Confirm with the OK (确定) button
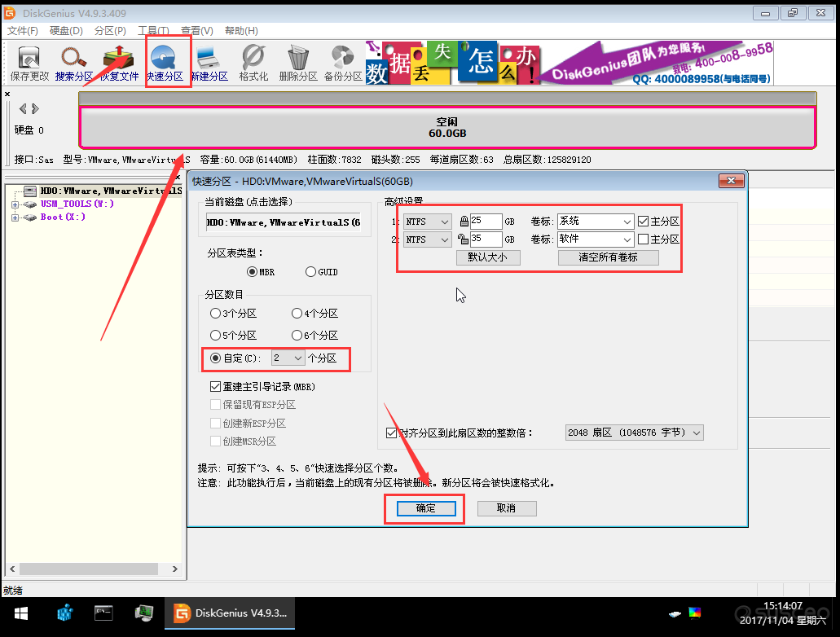The height and width of the screenshot is (637, 840). (x=426, y=508)
